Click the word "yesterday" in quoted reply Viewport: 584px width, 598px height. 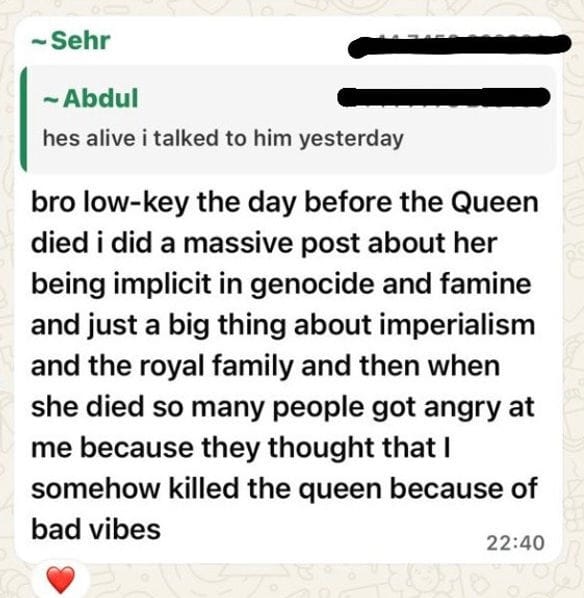click(351, 139)
